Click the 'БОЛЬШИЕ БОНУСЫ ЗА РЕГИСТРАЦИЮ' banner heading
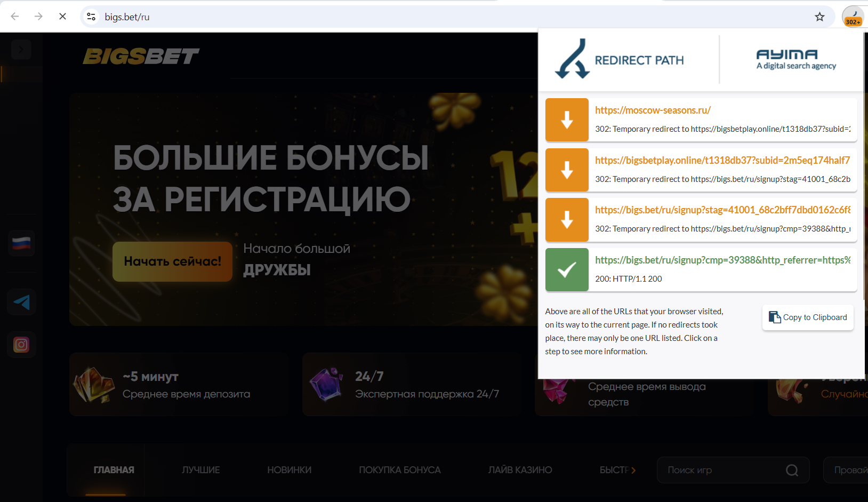The height and width of the screenshot is (502, 868). coord(271,178)
